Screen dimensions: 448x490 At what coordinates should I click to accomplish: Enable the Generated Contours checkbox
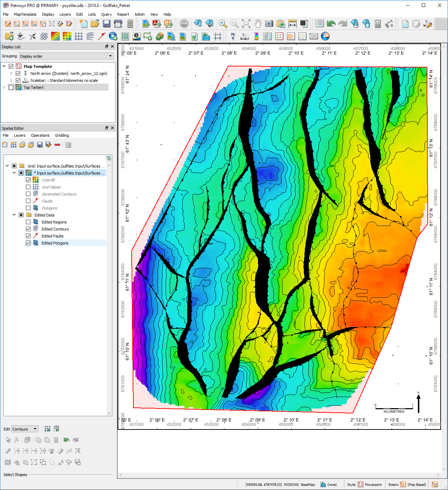pyautogui.click(x=28, y=194)
